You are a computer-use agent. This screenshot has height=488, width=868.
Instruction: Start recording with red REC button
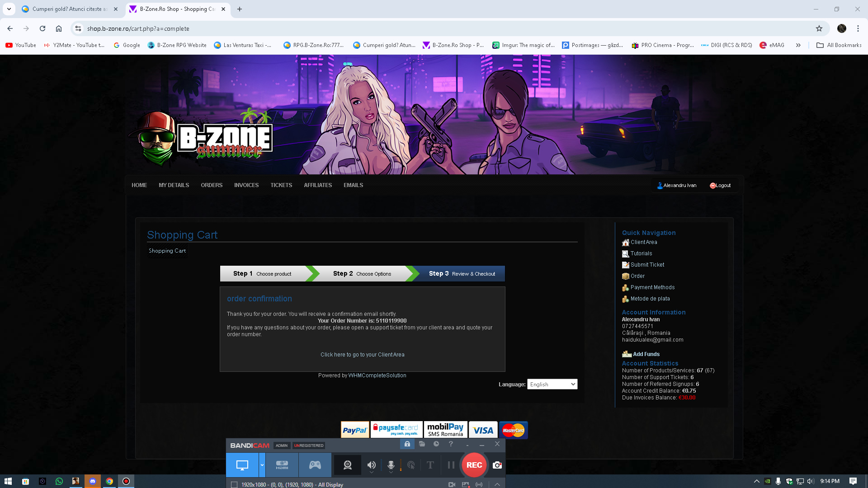tap(474, 465)
